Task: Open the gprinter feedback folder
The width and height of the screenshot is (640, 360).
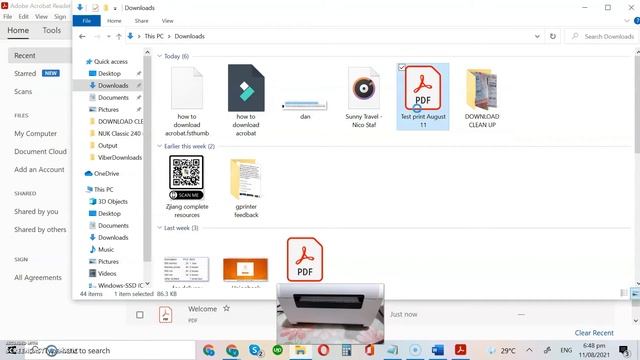Action: 246,188
